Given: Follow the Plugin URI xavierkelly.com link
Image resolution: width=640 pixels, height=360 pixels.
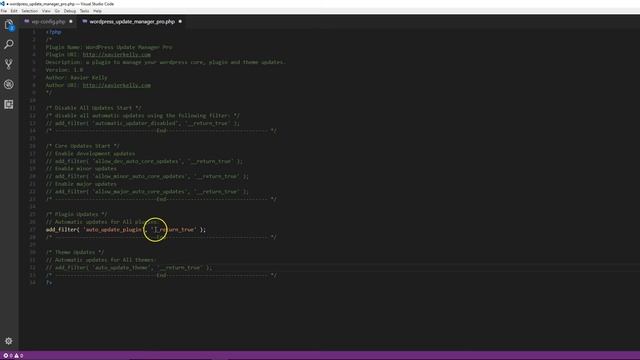Looking at the screenshot, I should 116,55.
